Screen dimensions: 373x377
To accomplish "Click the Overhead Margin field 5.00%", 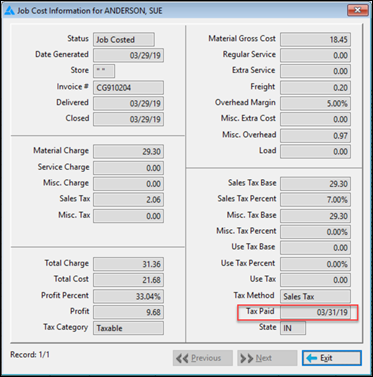I will [x=315, y=103].
